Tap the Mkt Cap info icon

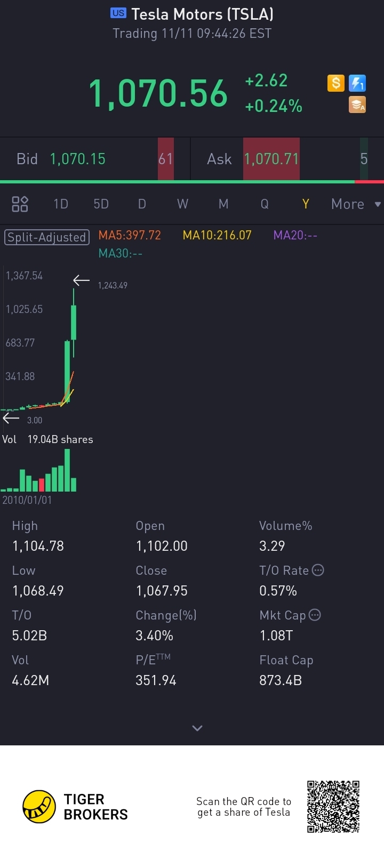[x=315, y=615]
